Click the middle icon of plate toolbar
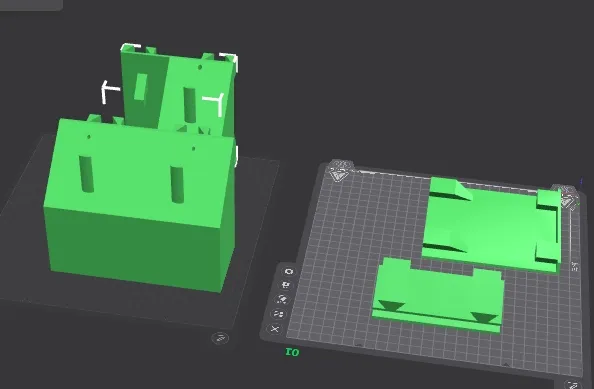The width and height of the screenshot is (594, 389). [x=282, y=299]
